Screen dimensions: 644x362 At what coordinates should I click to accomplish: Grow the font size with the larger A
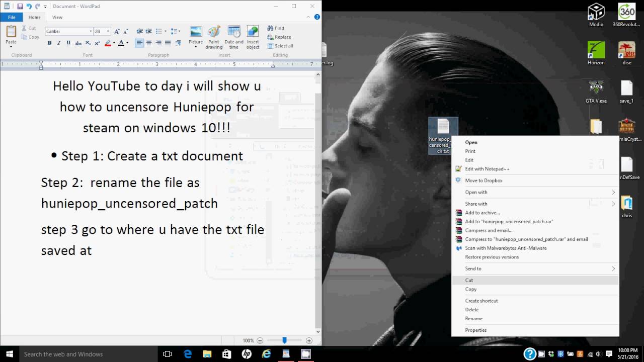tap(117, 31)
